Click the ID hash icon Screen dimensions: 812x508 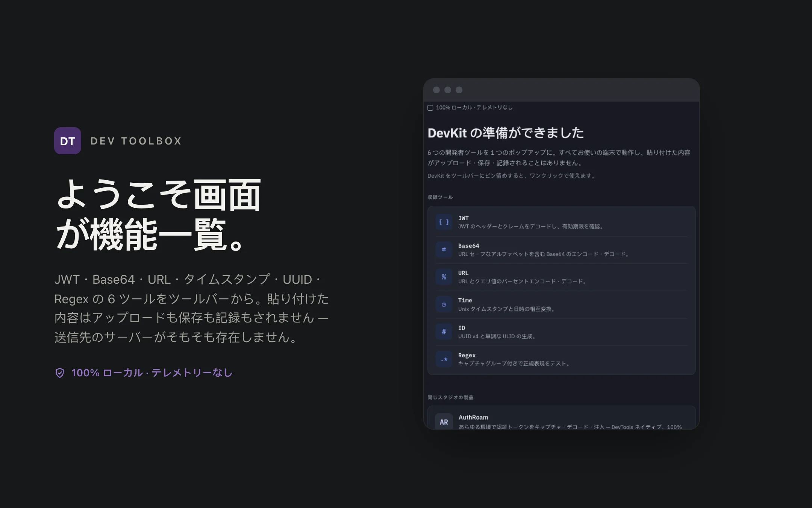(444, 332)
